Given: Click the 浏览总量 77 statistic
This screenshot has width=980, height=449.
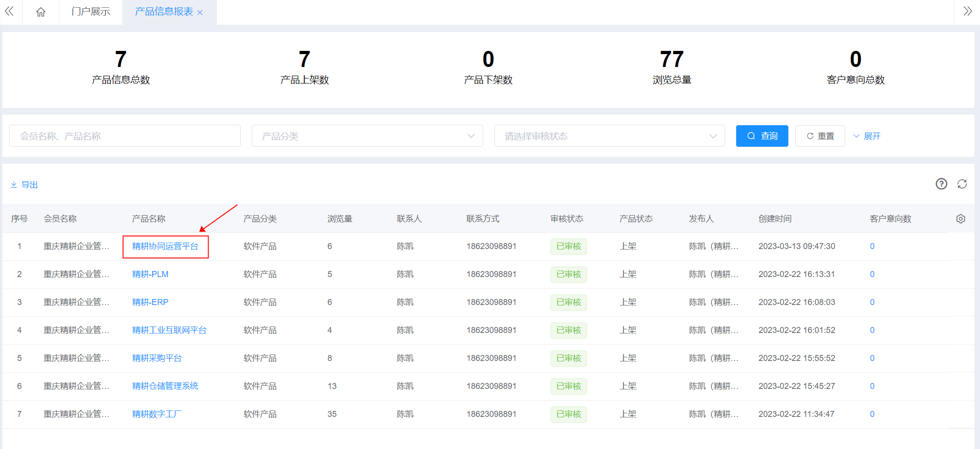Looking at the screenshot, I should 672,60.
